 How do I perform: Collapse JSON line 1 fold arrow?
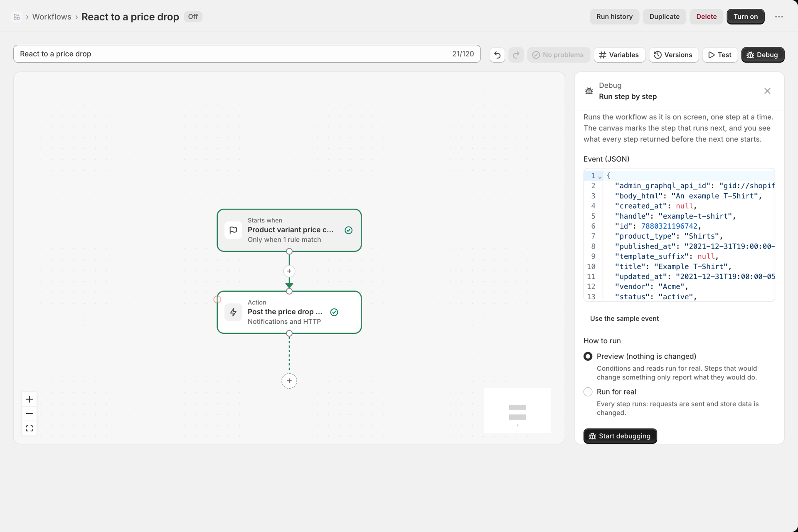[600, 177]
